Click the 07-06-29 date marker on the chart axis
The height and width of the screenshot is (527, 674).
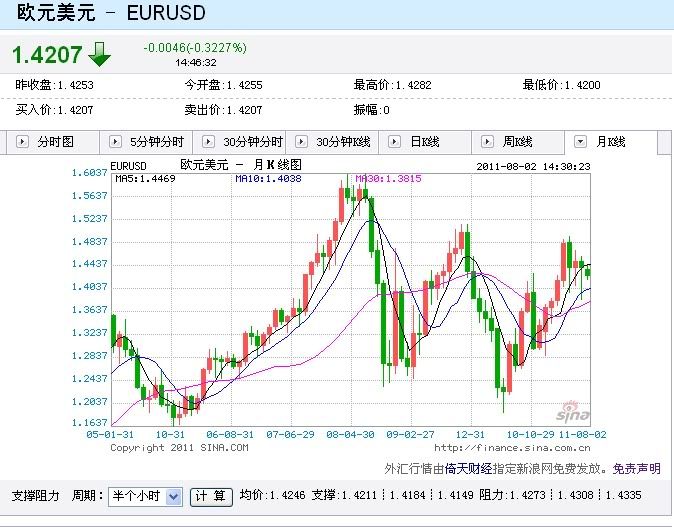(291, 435)
